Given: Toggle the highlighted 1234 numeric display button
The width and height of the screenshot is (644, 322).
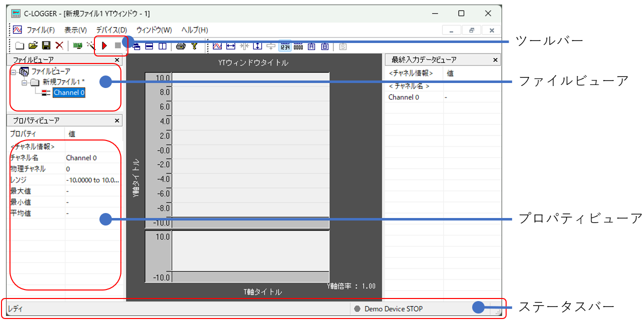Looking at the screenshot, I should point(285,46).
